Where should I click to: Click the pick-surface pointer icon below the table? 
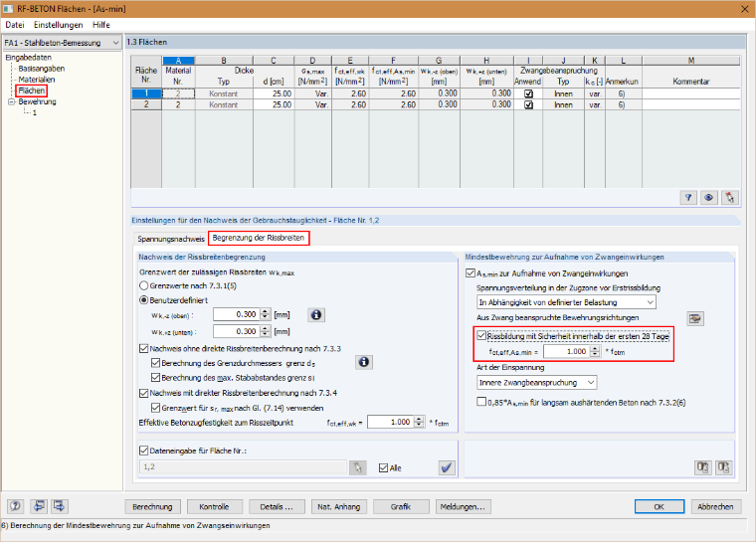729,197
